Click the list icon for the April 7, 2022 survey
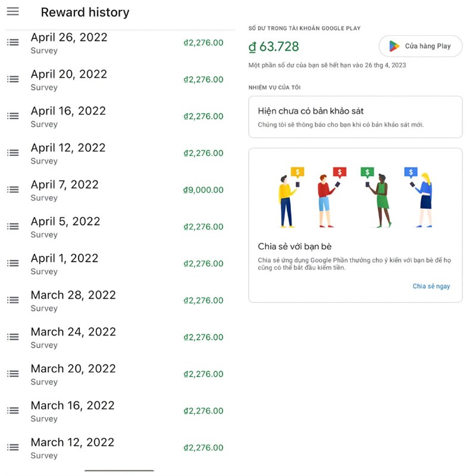Image resolution: width=476 pixels, height=476 pixels. [12, 189]
